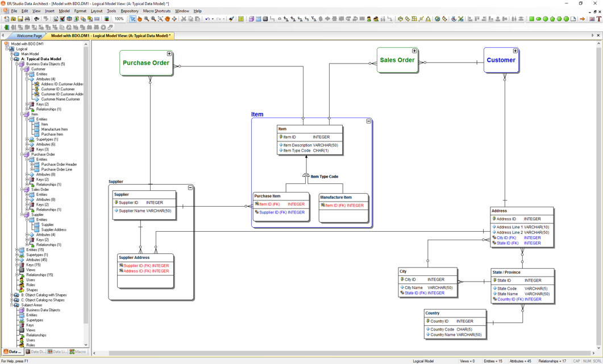
Task: Select Purchase Order Header in tree
Action: tap(59, 165)
